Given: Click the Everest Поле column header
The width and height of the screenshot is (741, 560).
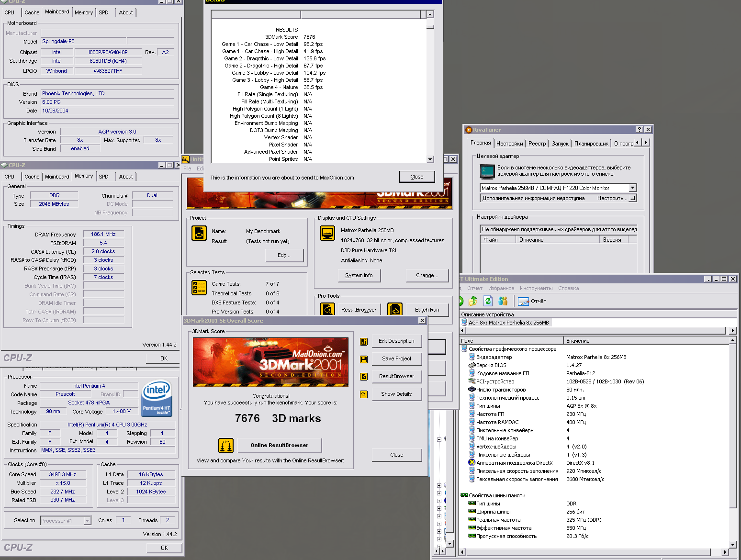Looking at the screenshot, I should click(x=511, y=341).
